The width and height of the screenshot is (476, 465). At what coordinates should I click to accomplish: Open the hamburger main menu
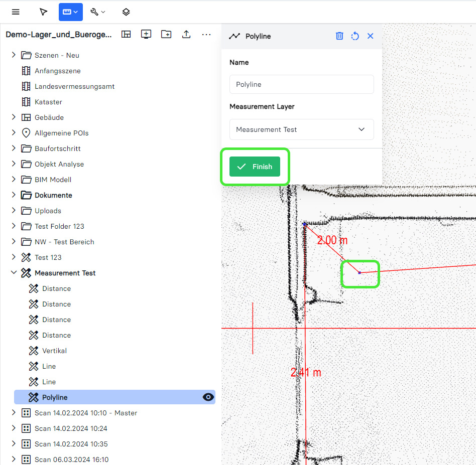point(16,12)
